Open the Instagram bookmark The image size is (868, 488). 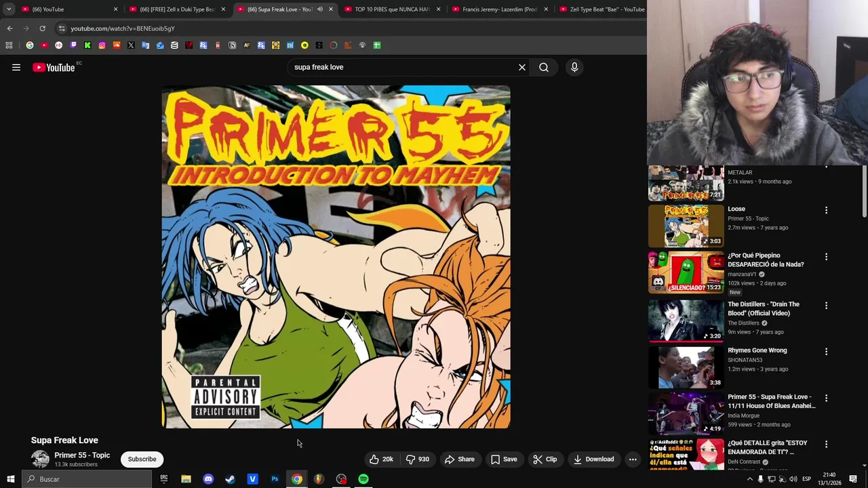(x=102, y=45)
